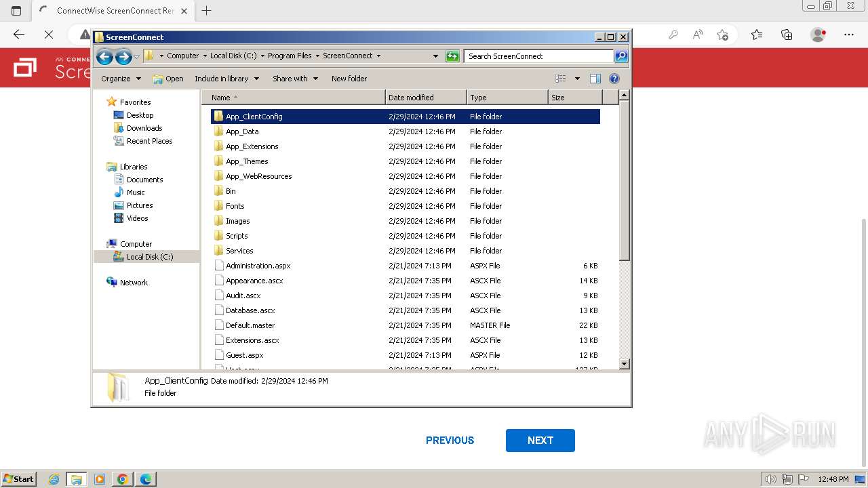Select Network in the navigation pane
The image size is (868, 488).
click(134, 283)
